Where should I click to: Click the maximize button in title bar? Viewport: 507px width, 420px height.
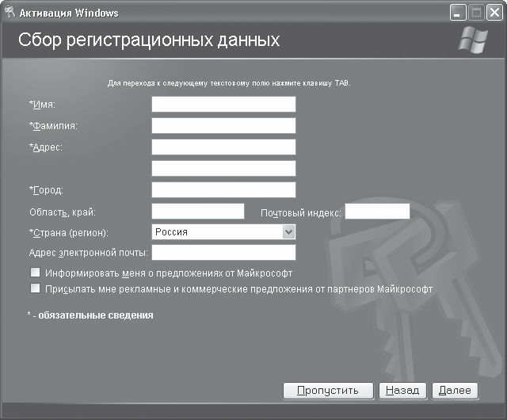(476, 12)
